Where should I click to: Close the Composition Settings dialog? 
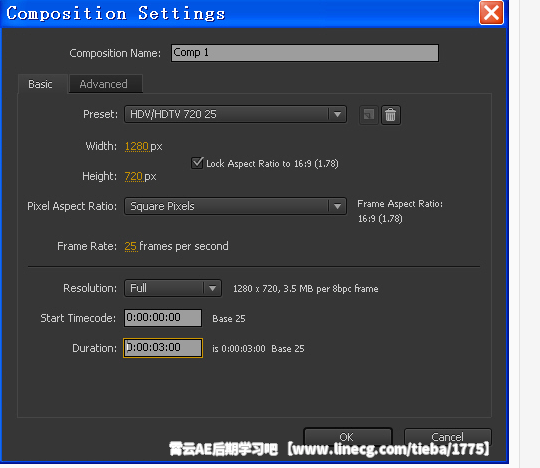[x=491, y=13]
